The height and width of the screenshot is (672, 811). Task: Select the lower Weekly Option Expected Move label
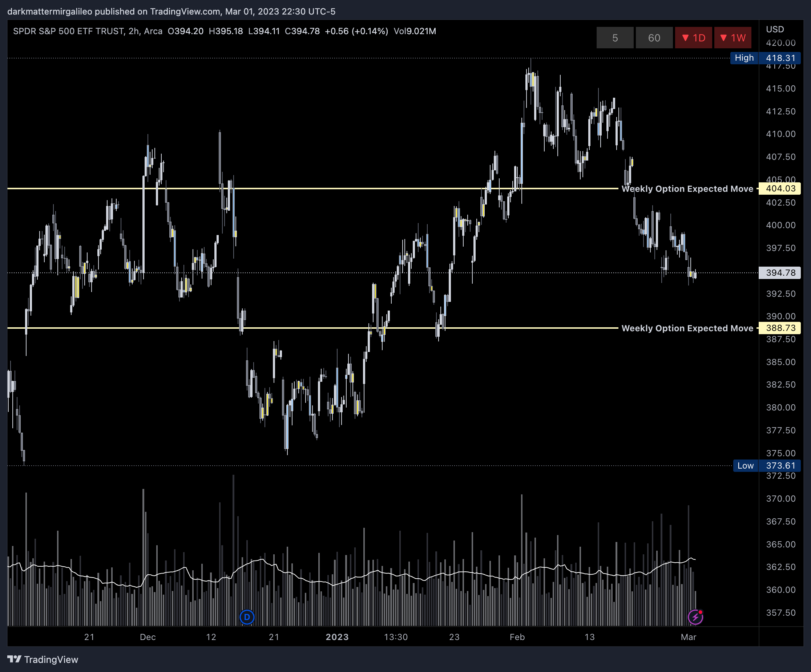687,328
